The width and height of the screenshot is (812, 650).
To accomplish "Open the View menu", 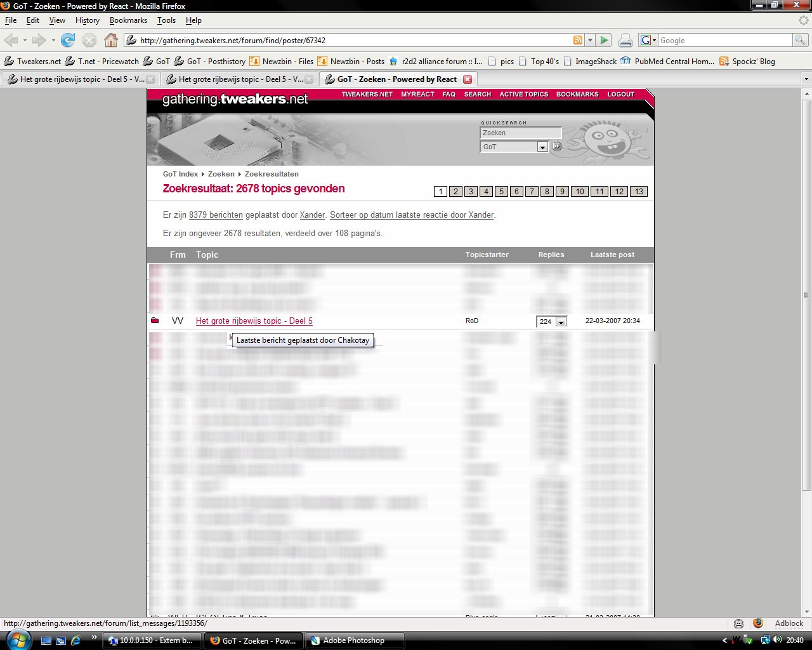I will [x=57, y=20].
